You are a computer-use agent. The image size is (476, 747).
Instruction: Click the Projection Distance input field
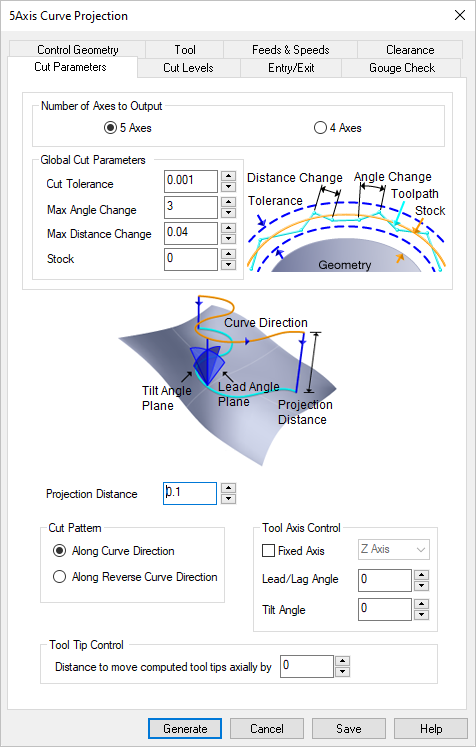coord(190,493)
